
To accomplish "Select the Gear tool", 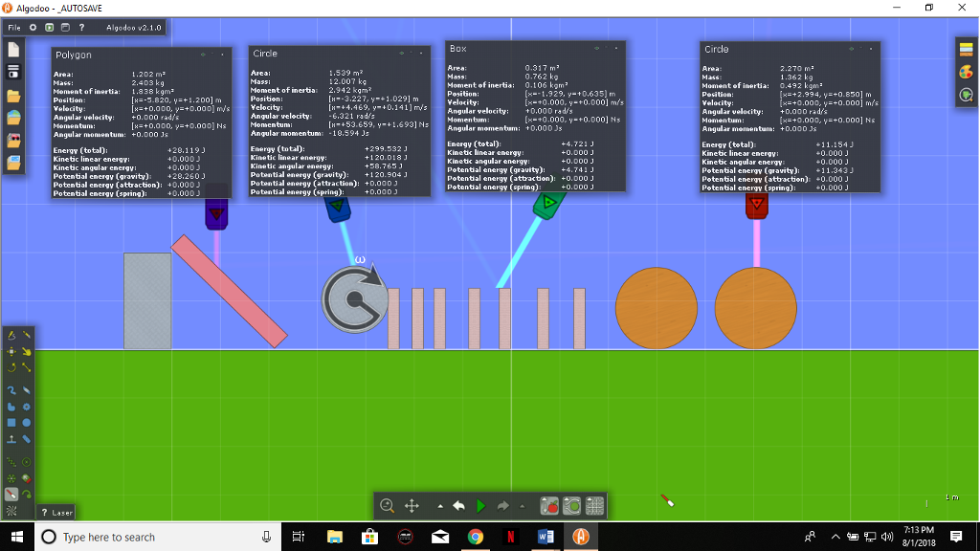I will point(27,405).
